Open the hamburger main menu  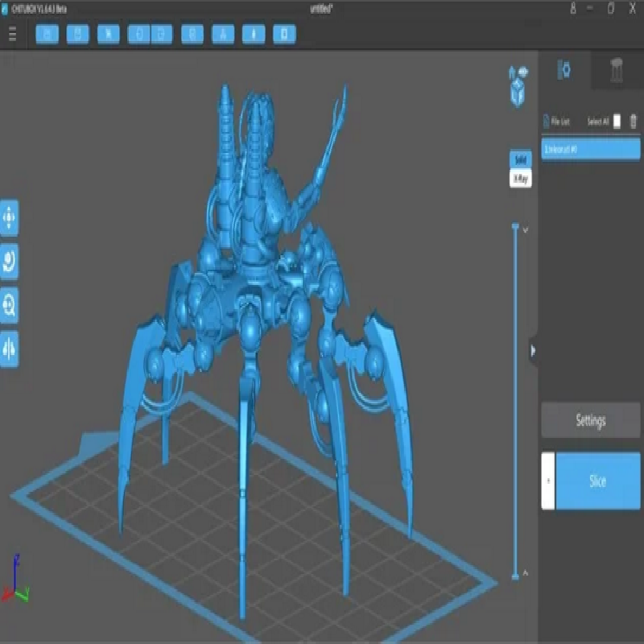pyautogui.click(x=12, y=35)
